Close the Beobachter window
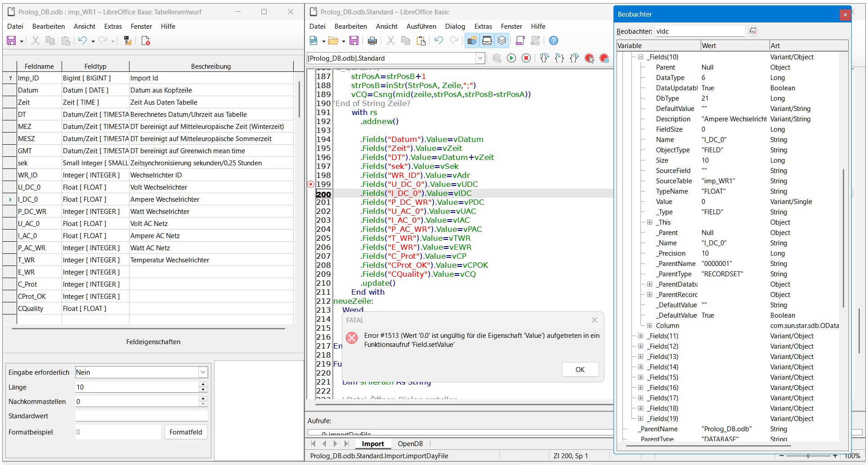868x465 pixels. pyautogui.click(x=845, y=15)
